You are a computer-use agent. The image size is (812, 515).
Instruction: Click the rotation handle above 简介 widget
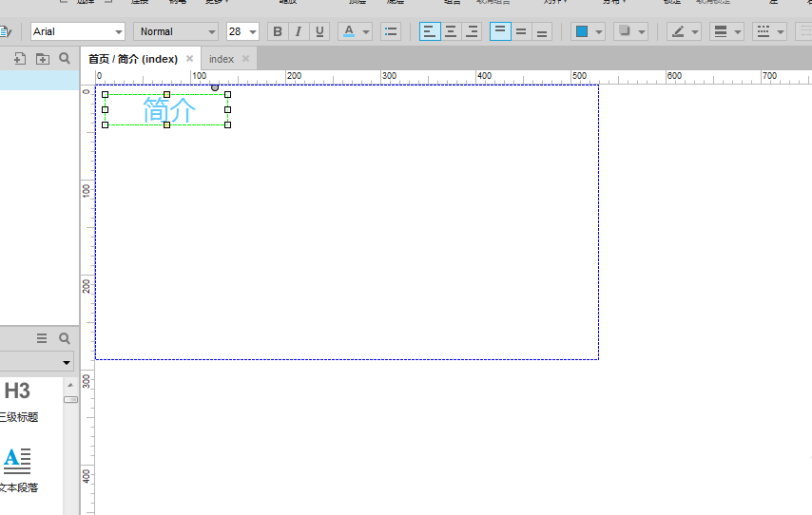(x=214, y=87)
